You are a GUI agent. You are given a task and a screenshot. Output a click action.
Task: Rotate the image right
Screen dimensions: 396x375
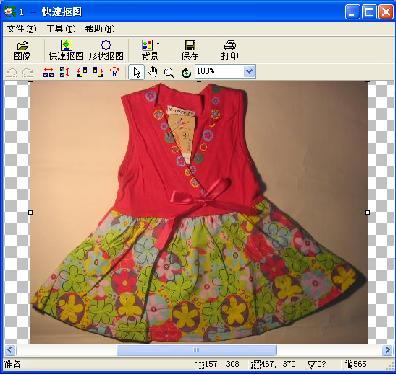[x=98, y=72]
